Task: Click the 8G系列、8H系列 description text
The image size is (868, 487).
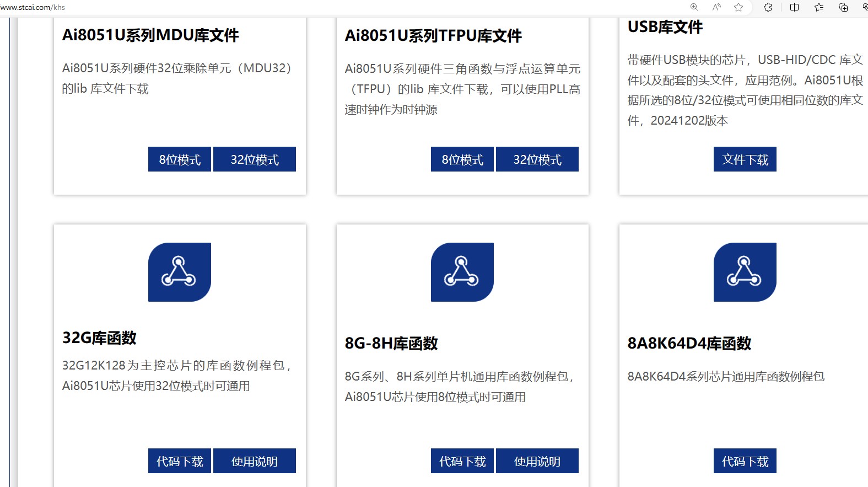Action: 461,387
